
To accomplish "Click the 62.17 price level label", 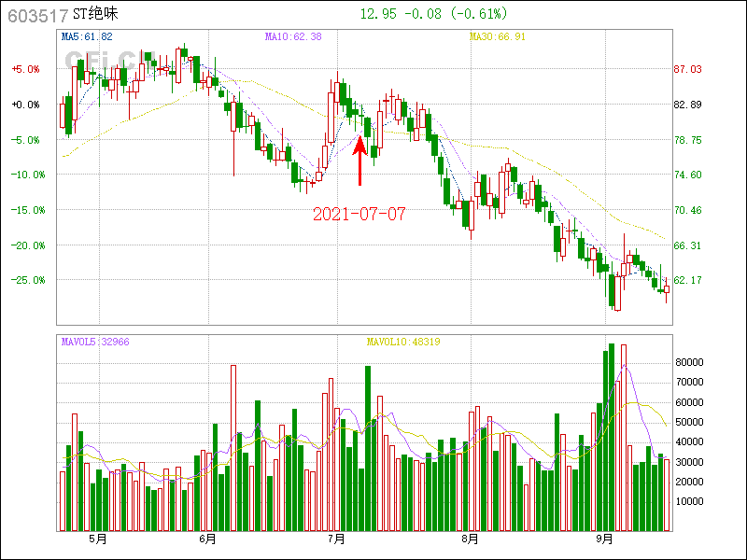I will tap(687, 280).
